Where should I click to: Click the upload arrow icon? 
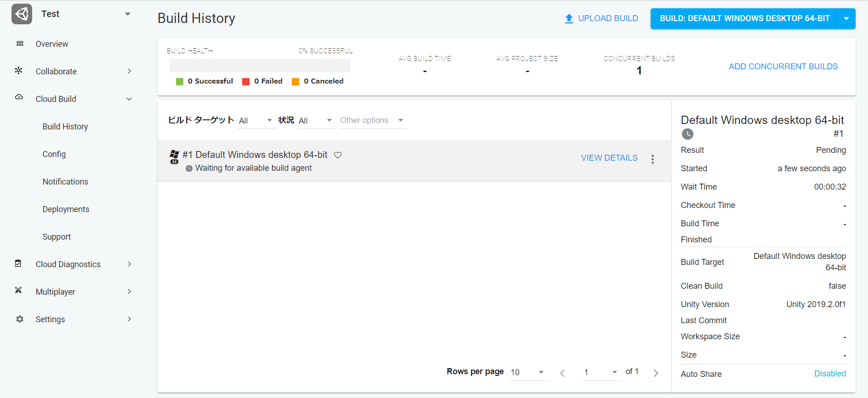point(569,18)
